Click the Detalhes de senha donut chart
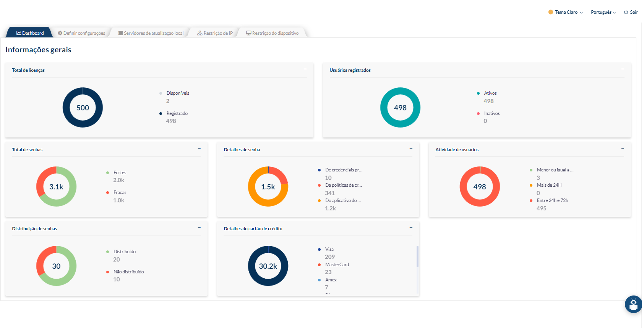Viewport: 644px width, 331px height. tap(268, 187)
